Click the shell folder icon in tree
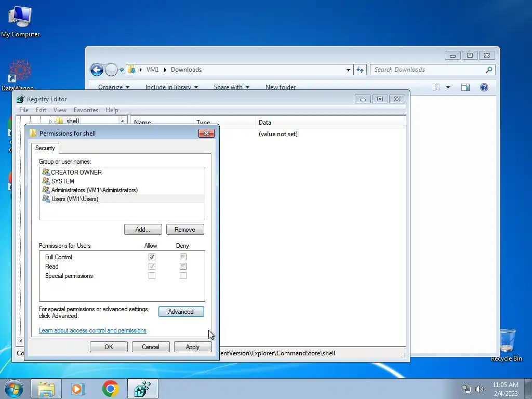Viewport: 532px width, 399px height. click(60, 121)
